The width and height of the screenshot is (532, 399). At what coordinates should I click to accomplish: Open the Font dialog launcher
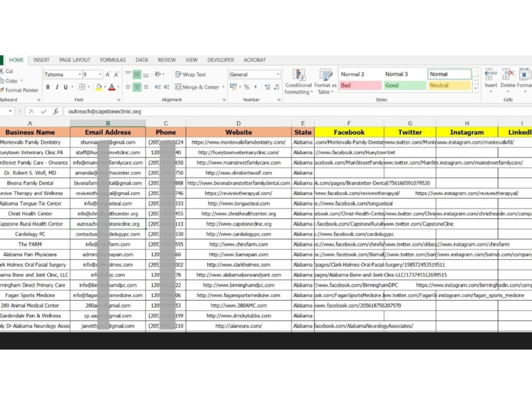[119, 100]
